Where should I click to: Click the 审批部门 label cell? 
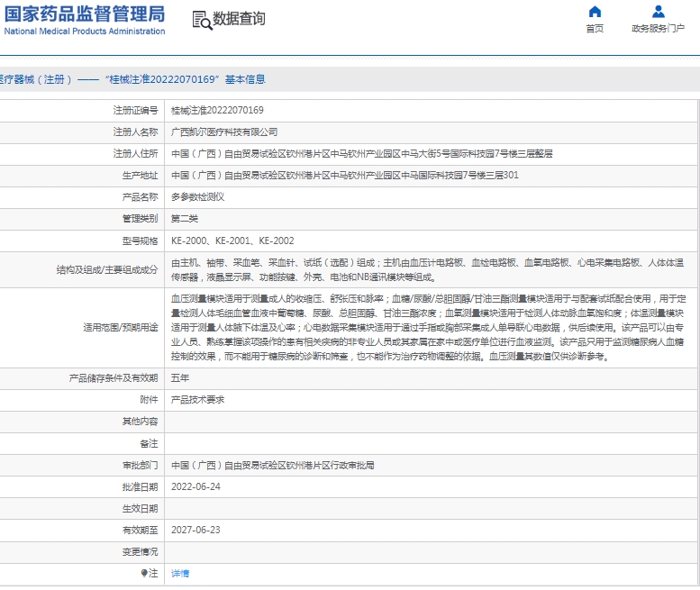coord(82,466)
